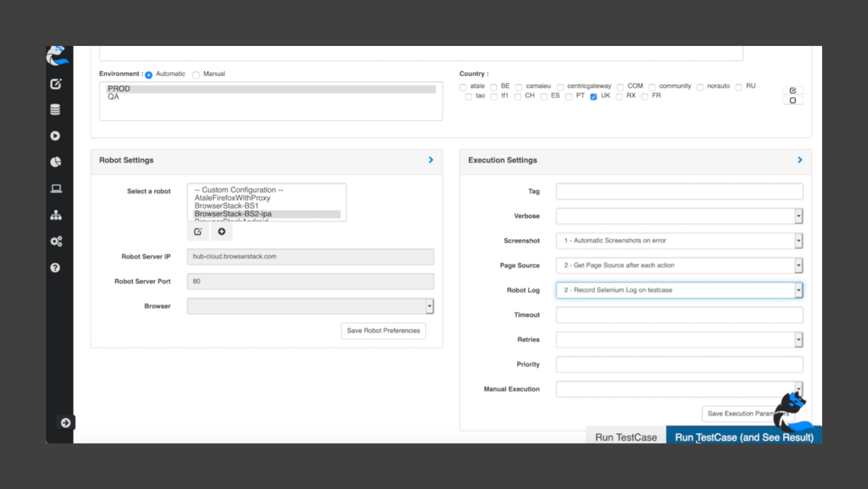Open the question mark help sidebar menu
This screenshot has width=868, height=489.
[x=55, y=267]
